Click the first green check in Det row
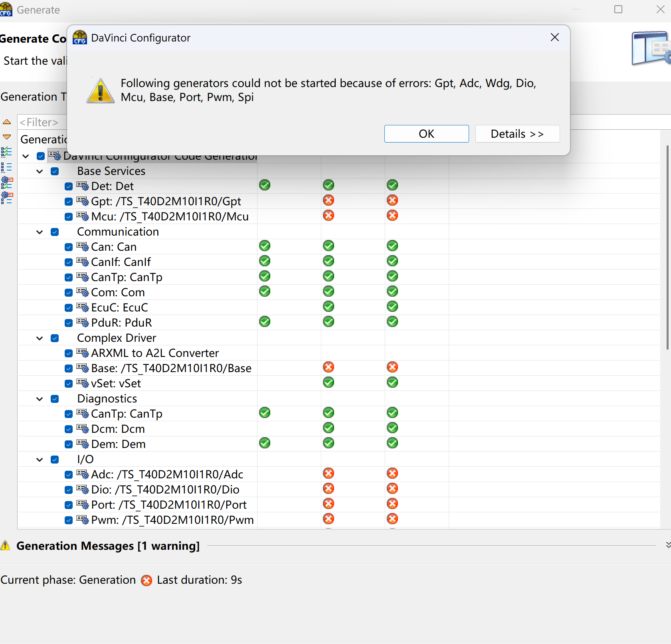 click(x=265, y=185)
